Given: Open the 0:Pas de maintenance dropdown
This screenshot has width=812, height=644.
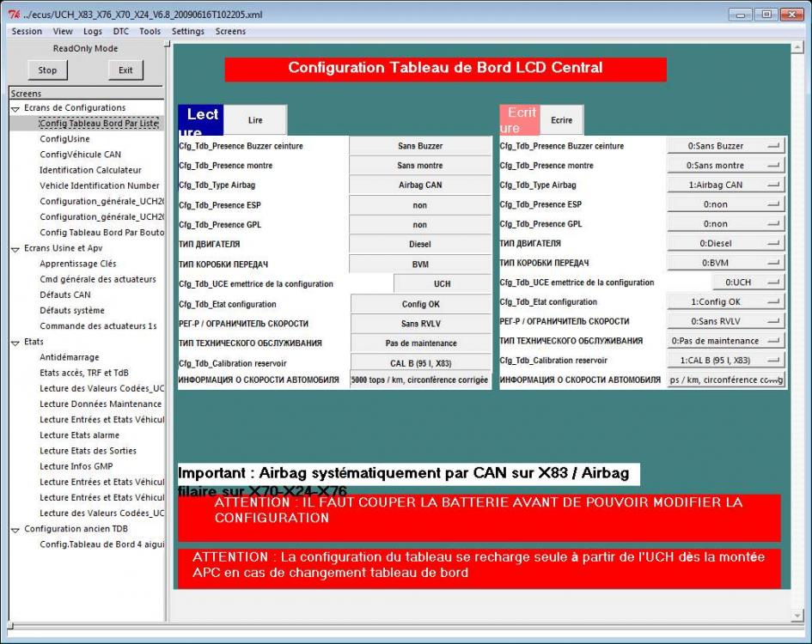Looking at the screenshot, I should click(x=725, y=341).
